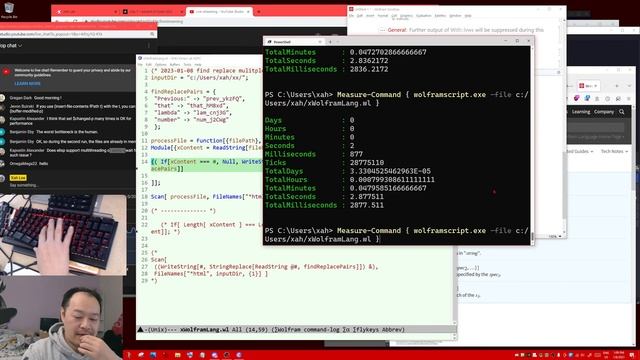Click TotalMilliseconds value 2877.511 in terminal
The image size is (640, 360).
[367, 205]
